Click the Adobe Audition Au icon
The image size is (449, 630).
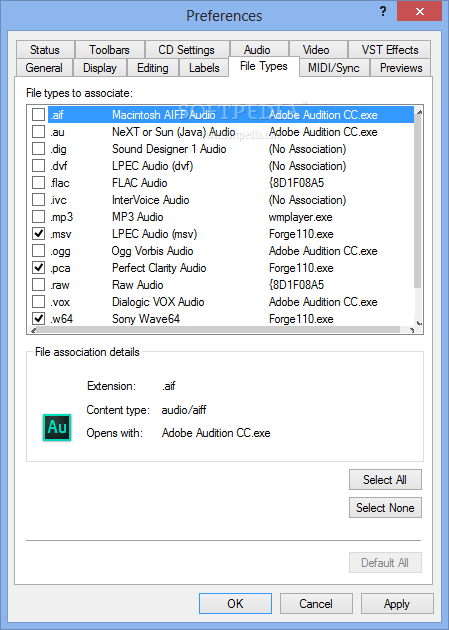click(57, 428)
